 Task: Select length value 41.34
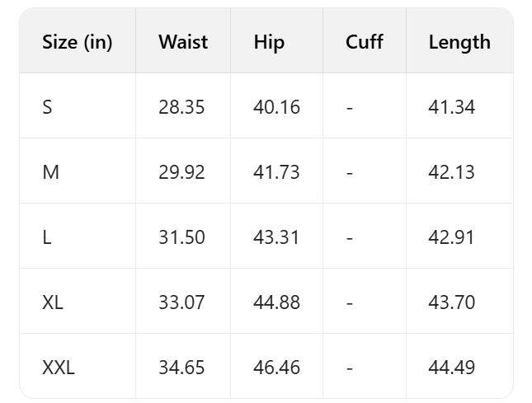[451, 107]
